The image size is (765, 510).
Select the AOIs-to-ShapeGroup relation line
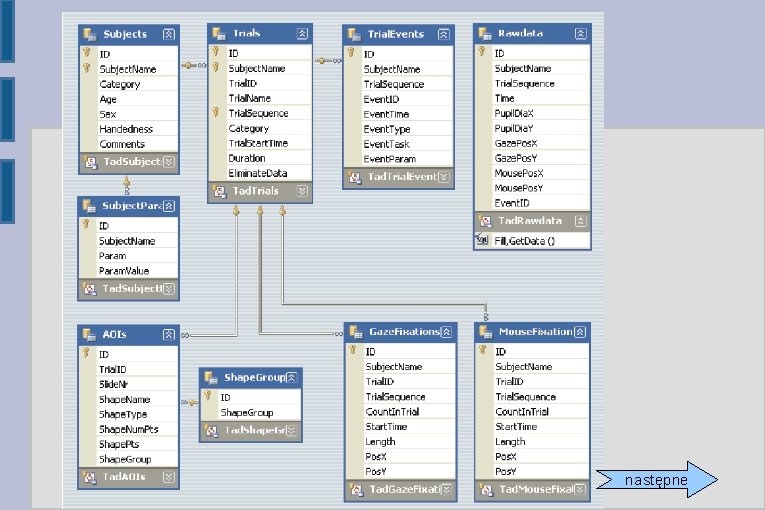tap(190, 403)
